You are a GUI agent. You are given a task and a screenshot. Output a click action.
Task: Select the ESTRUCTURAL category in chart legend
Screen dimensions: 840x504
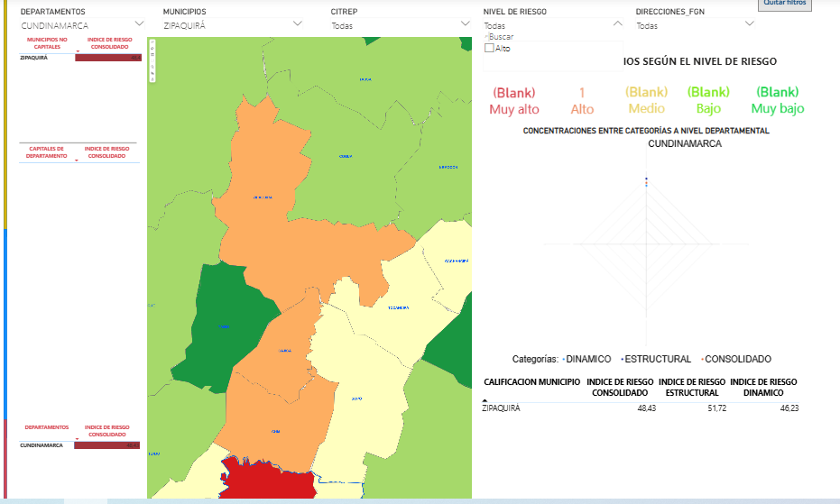657,359
